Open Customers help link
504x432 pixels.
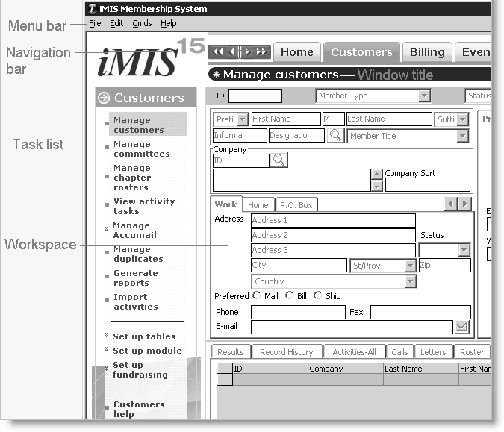point(139,409)
